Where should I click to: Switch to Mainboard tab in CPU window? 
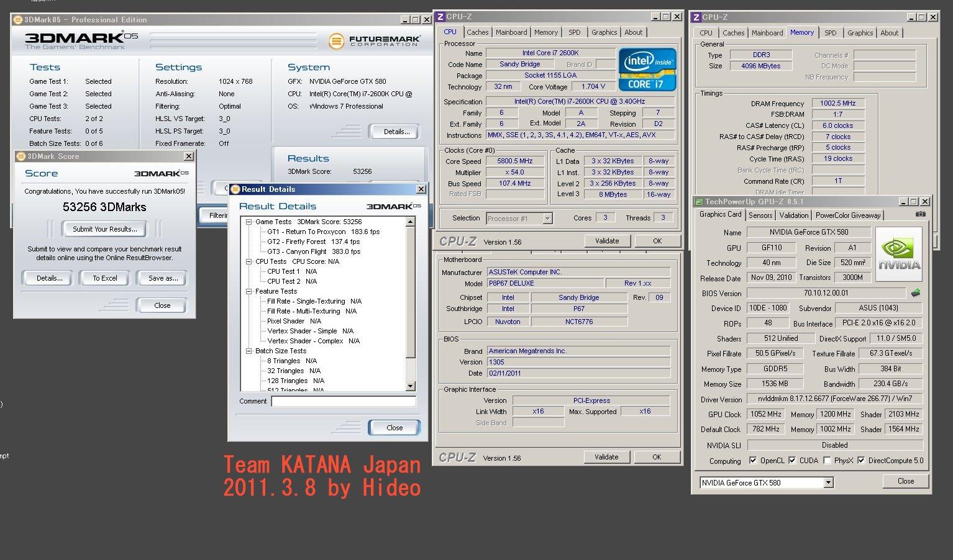click(511, 32)
